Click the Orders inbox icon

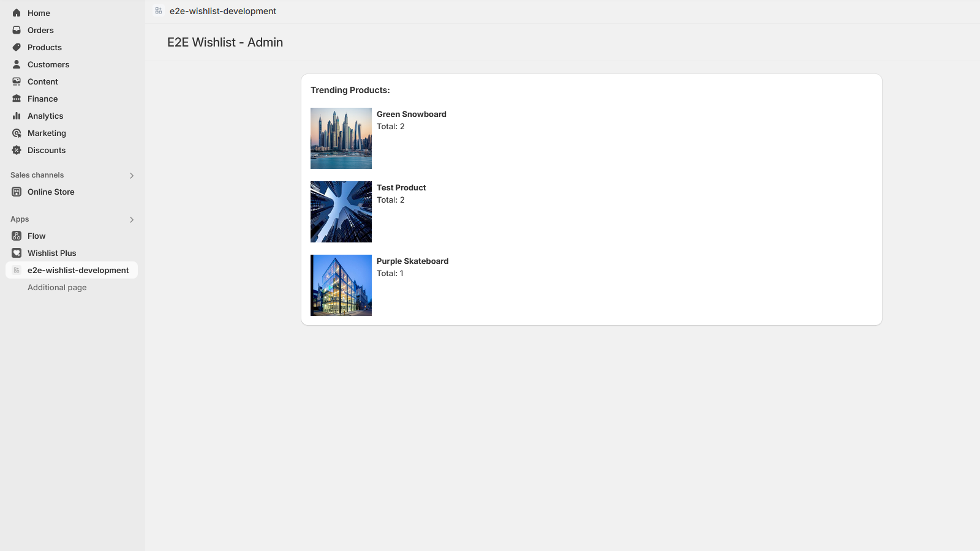click(17, 30)
